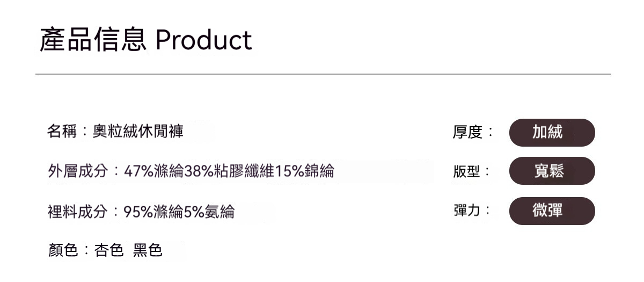Select the product name 奧粒絨休閒褲
The image size is (644, 282).
138,132
